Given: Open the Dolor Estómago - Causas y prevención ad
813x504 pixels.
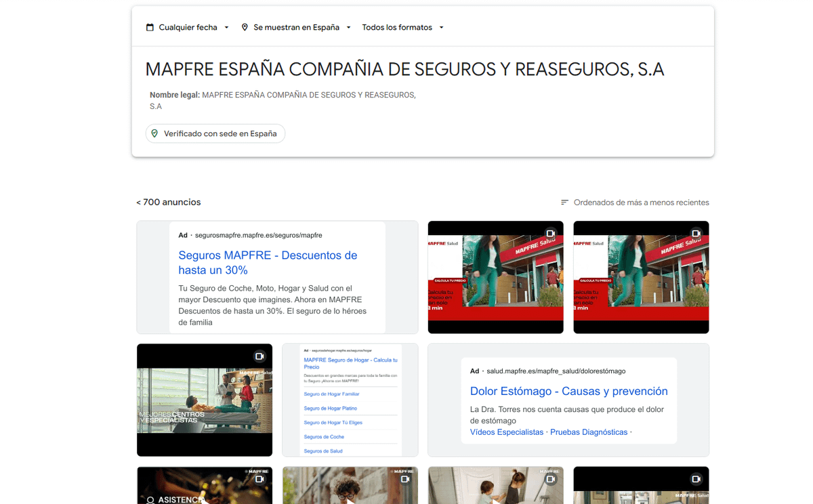Looking at the screenshot, I should (x=568, y=391).
